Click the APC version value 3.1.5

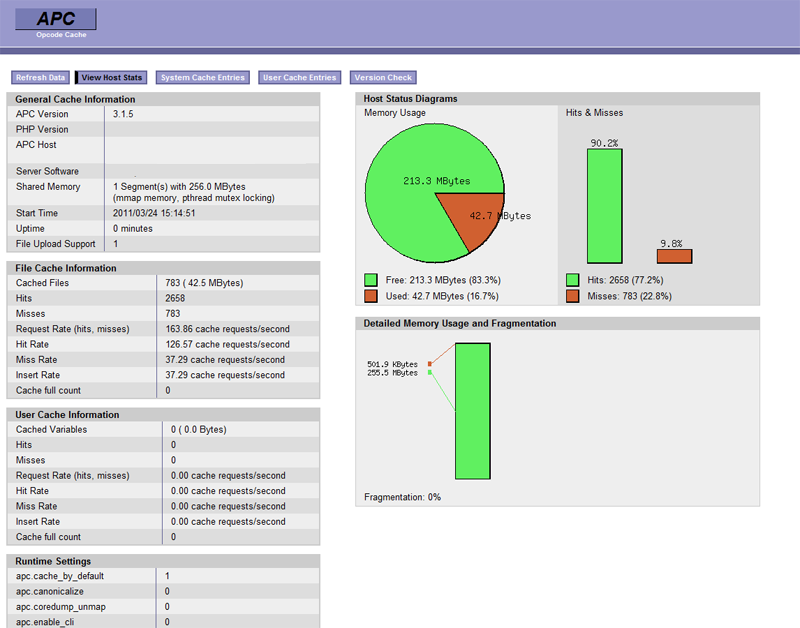[123, 114]
